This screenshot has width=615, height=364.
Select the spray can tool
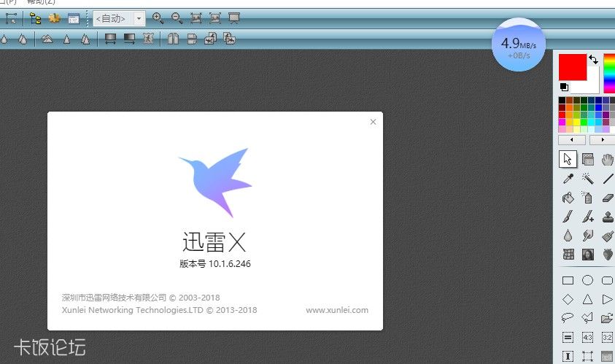pos(587,198)
